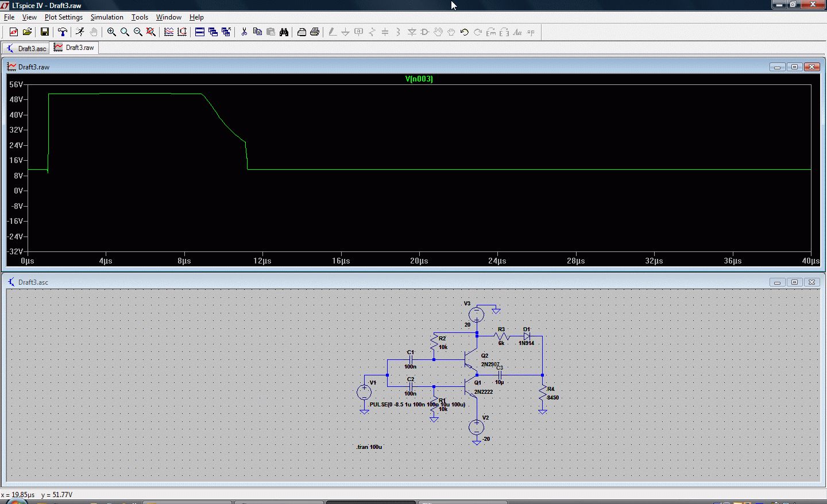Switch to the Draft3.asc tab
The width and height of the screenshot is (827, 504).
coord(26,48)
